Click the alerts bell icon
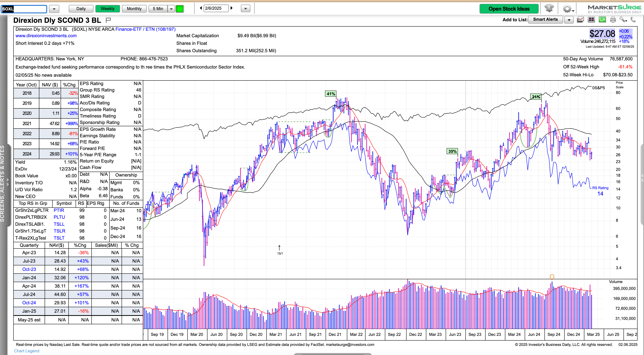Image resolution: width=644 pixels, height=355 pixels. (x=549, y=9)
